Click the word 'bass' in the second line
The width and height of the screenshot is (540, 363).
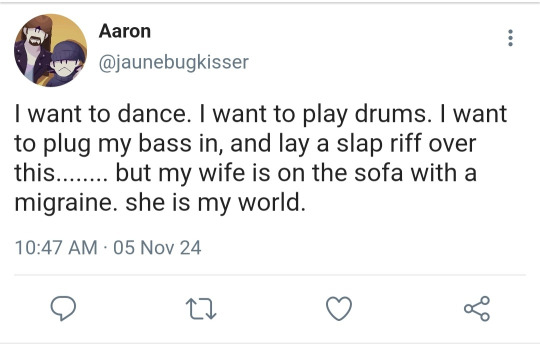pos(165,143)
